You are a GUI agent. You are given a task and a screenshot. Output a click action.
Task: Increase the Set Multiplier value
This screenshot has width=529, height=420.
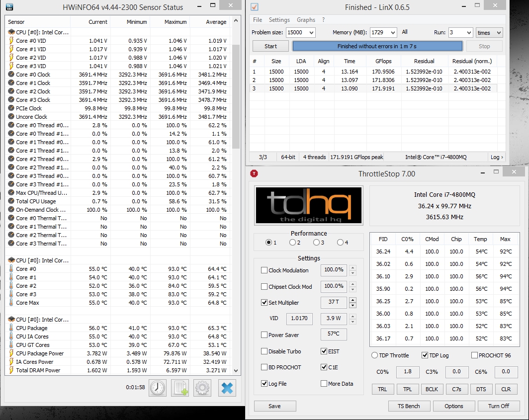point(353,300)
